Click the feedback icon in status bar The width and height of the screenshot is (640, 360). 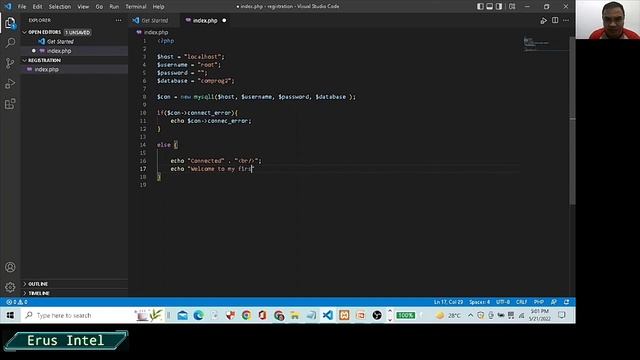(x=553, y=302)
